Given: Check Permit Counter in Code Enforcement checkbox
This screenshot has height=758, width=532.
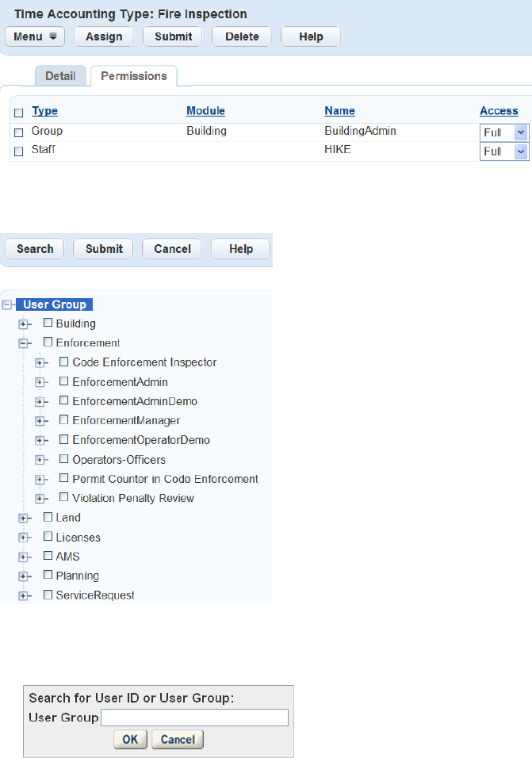Looking at the screenshot, I should (x=63, y=477).
